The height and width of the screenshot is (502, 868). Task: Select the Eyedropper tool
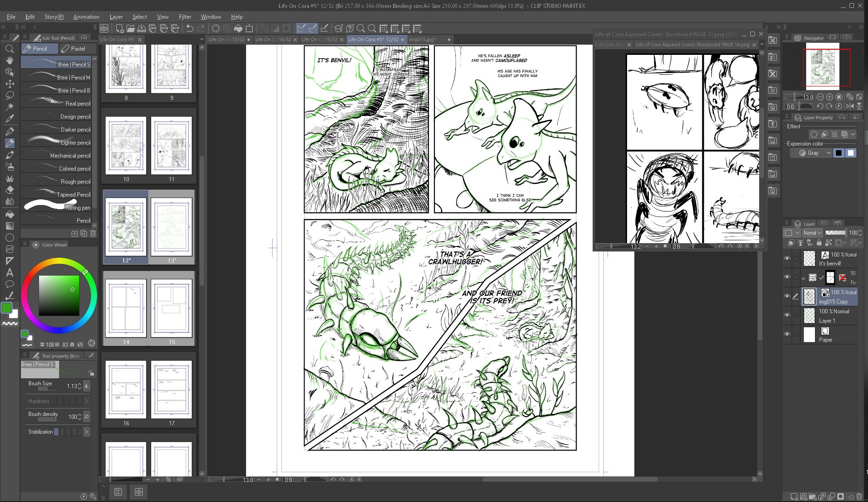[x=9, y=119]
